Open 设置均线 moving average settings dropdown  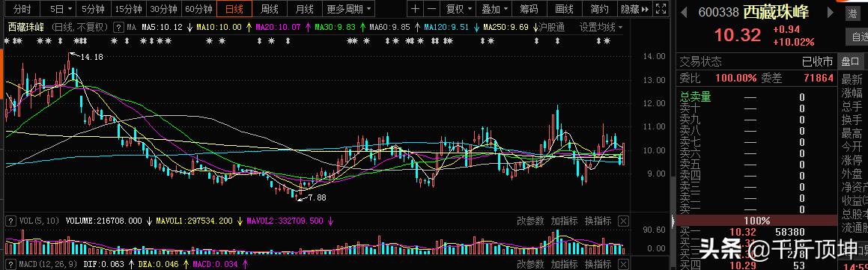[601, 27]
